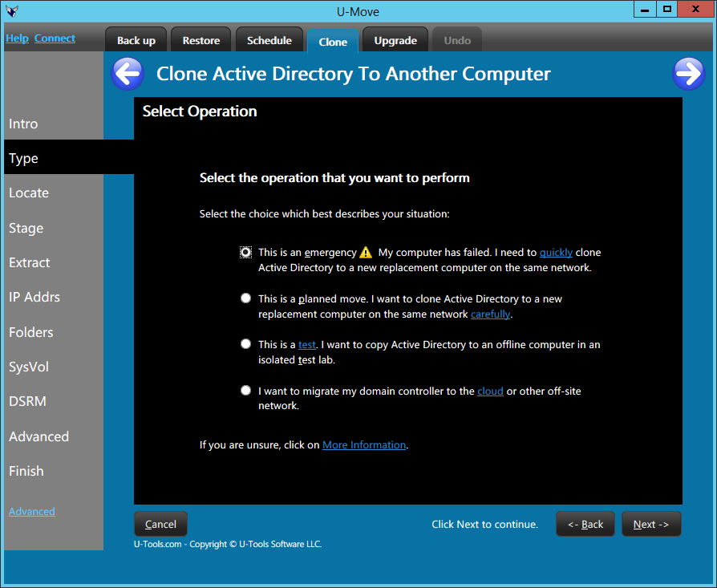Select the isolated test lab radio option

pyautogui.click(x=246, y=344)
